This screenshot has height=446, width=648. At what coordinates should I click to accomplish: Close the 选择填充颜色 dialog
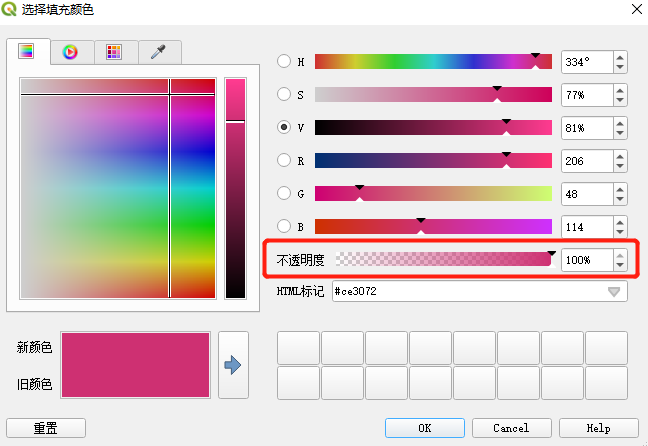[637, 9]
